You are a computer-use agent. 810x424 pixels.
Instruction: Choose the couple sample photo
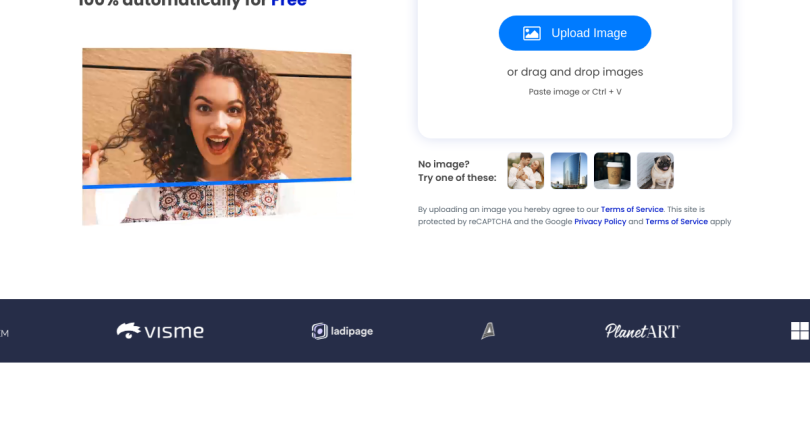click(x=526, y=171)
